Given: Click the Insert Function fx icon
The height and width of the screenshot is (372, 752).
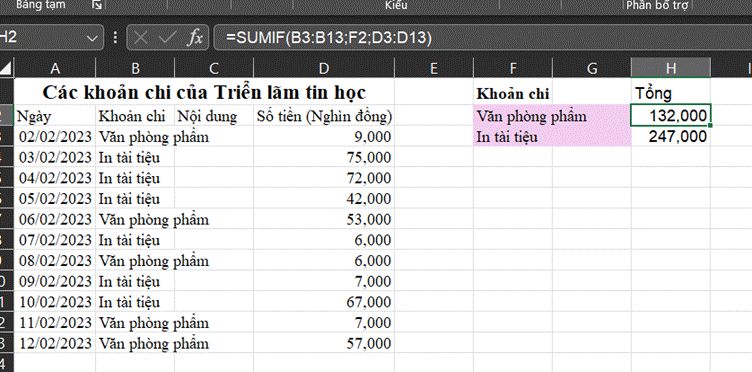Looking at the screenshot, I should 195,37.
